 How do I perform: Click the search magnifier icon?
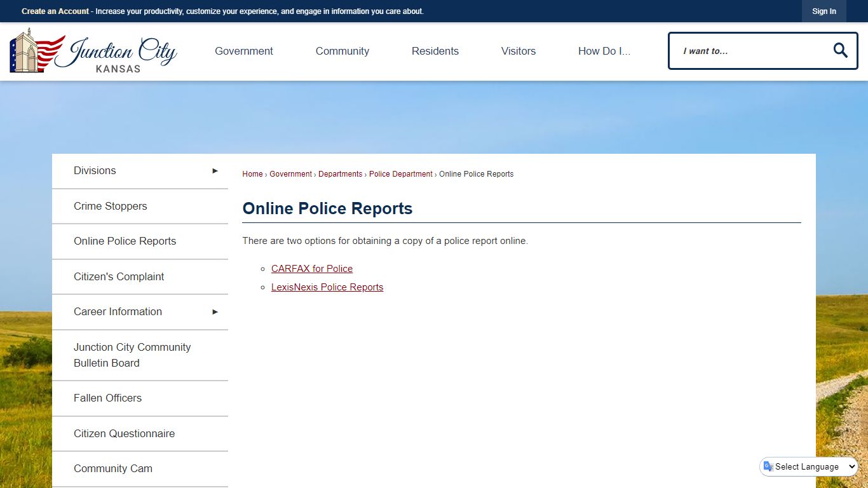pyautogui.click(x=840, y=51)
